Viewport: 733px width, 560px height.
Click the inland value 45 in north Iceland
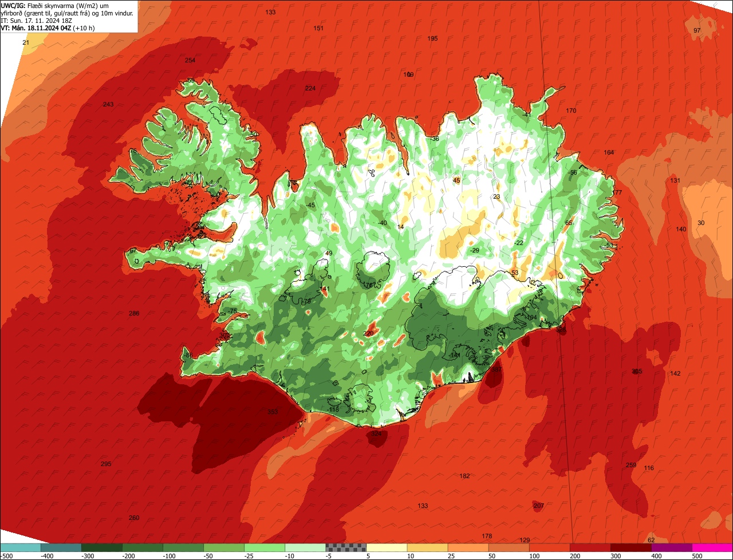(456, 180)
